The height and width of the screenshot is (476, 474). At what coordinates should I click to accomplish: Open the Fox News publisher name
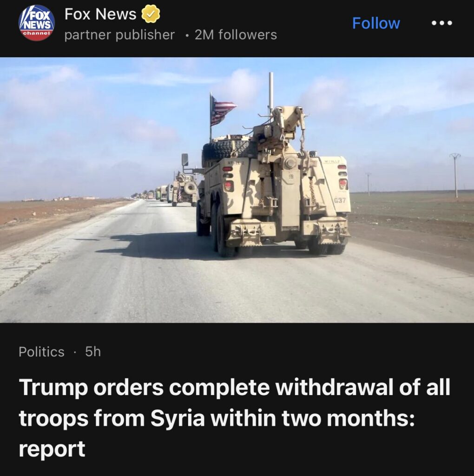(x=100, y=14)
